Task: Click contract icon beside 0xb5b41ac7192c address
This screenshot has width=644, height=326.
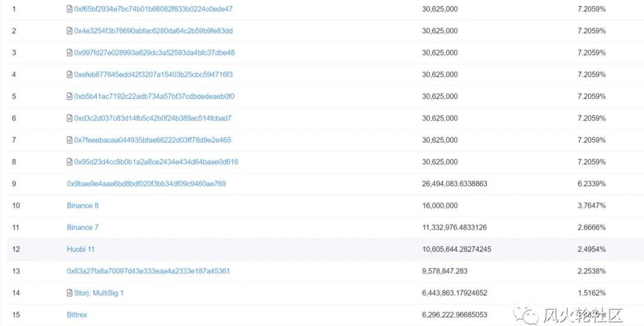Action: pos(69,96)
